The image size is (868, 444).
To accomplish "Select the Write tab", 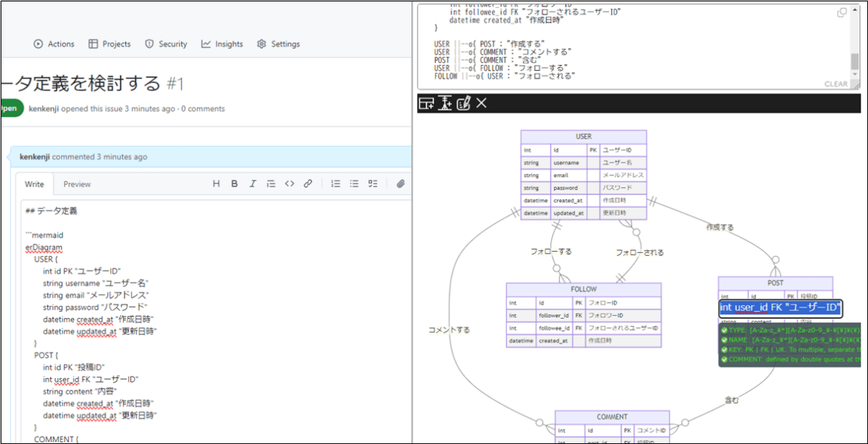I will [34, 184].
